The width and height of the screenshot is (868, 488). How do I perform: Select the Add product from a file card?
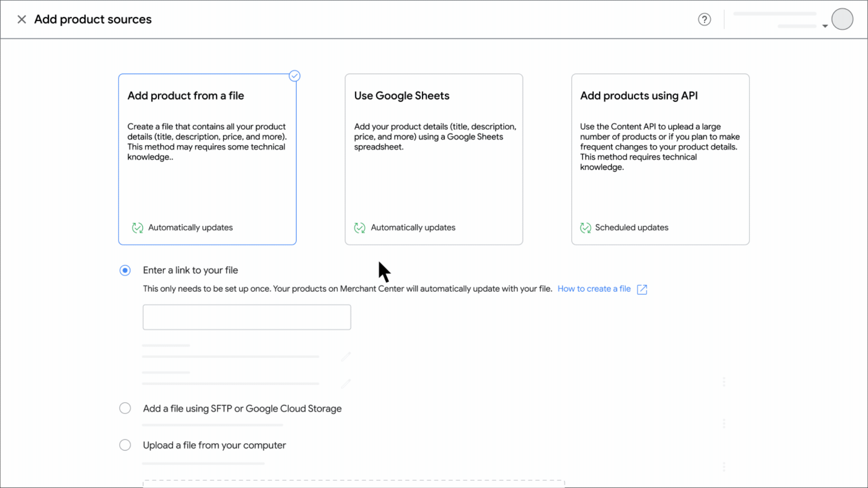pos(207,160)
